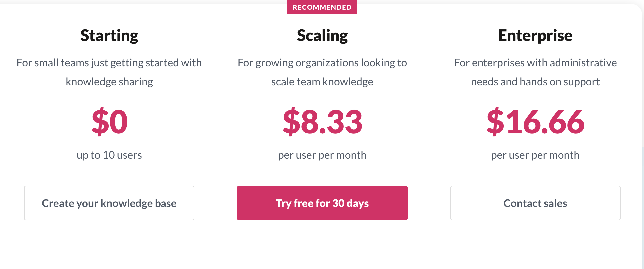
Task: Select the Enterprise plan heading
Action: click(535, 35)
